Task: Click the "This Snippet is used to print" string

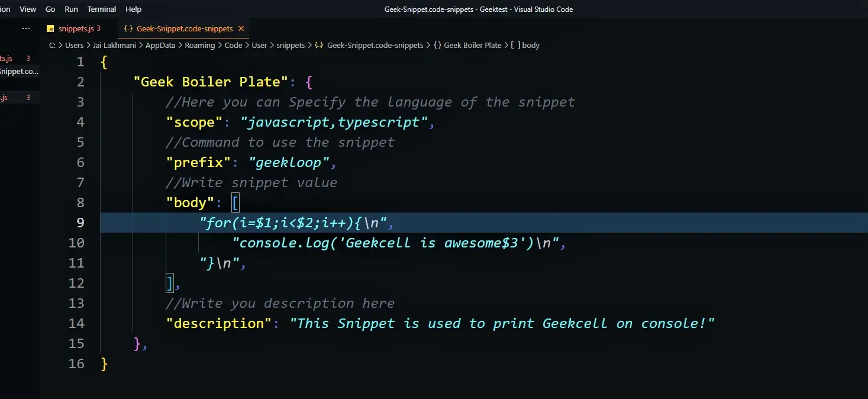Action: click(502, 323)
